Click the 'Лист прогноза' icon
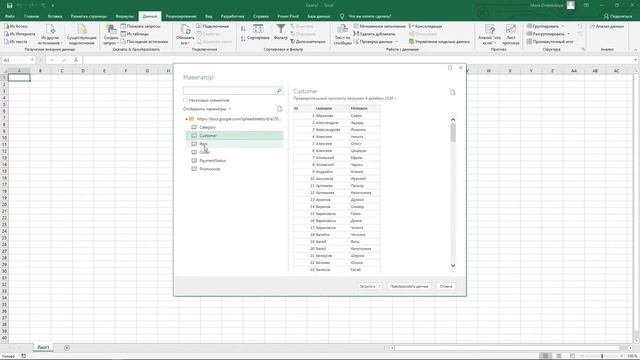This screenshot has height=360, width=640. pos(511,34)
